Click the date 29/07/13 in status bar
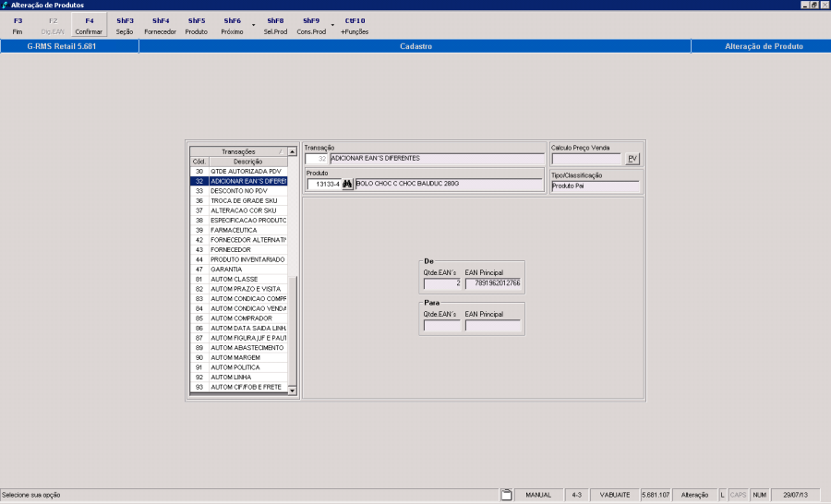 (795, 495)
